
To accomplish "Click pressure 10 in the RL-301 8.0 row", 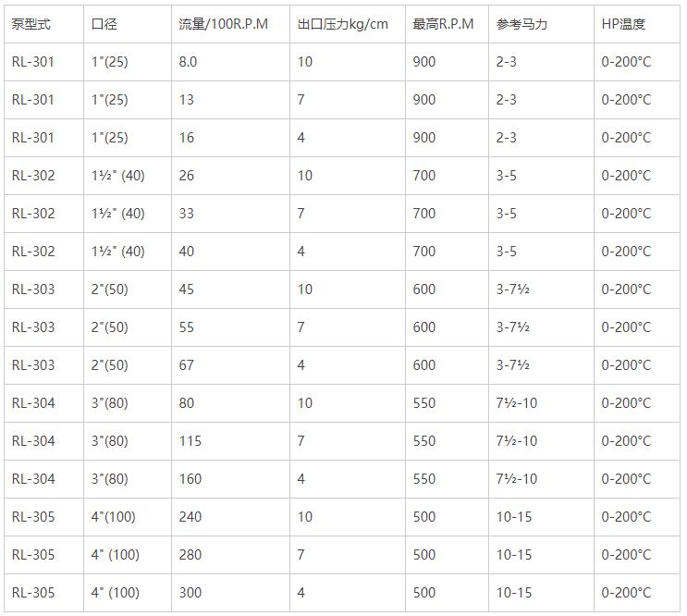I will (x=305, y=62).
